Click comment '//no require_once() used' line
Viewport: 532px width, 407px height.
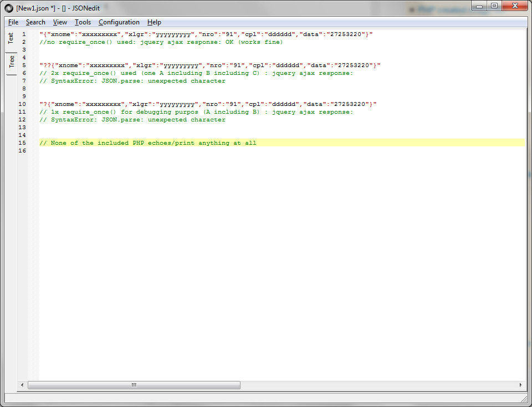(x=161, y=42)
